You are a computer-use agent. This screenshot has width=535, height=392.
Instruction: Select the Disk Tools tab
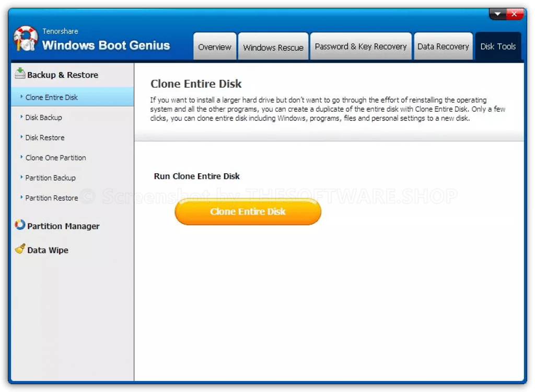[498, 46]
